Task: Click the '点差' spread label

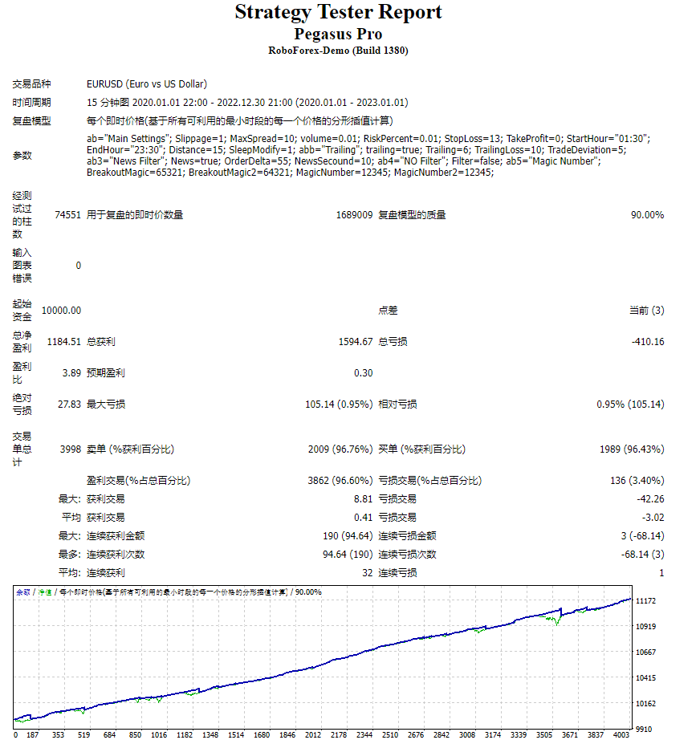Action: tap(388, 311)
